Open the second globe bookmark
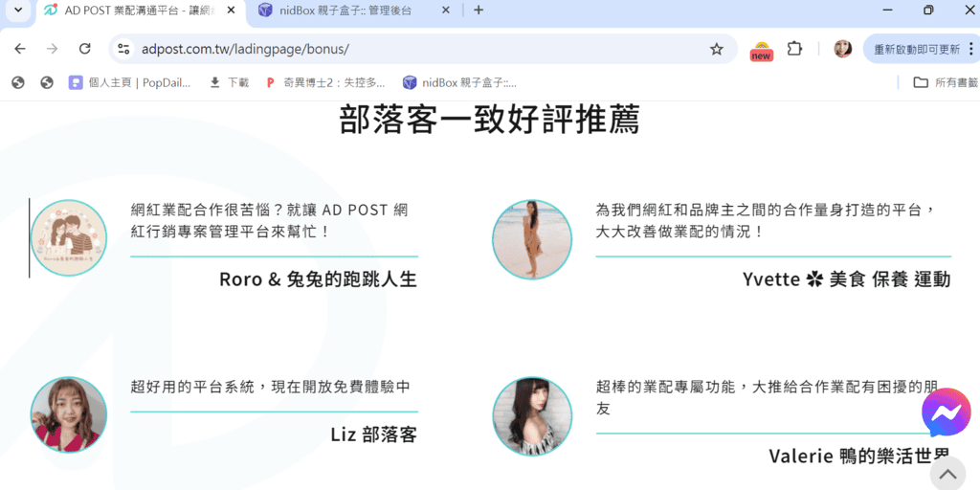980x490 pixels. point(47,82)
